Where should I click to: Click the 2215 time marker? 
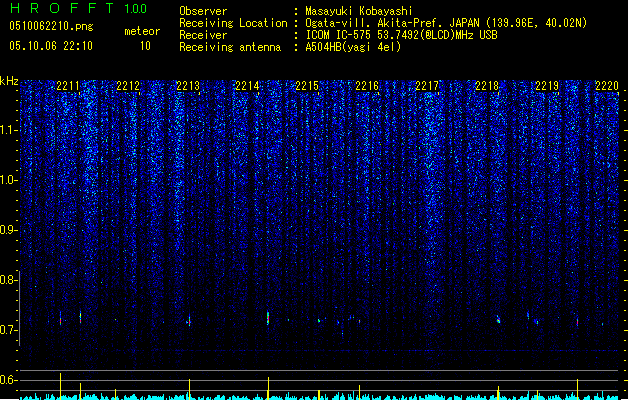(307, 86)
